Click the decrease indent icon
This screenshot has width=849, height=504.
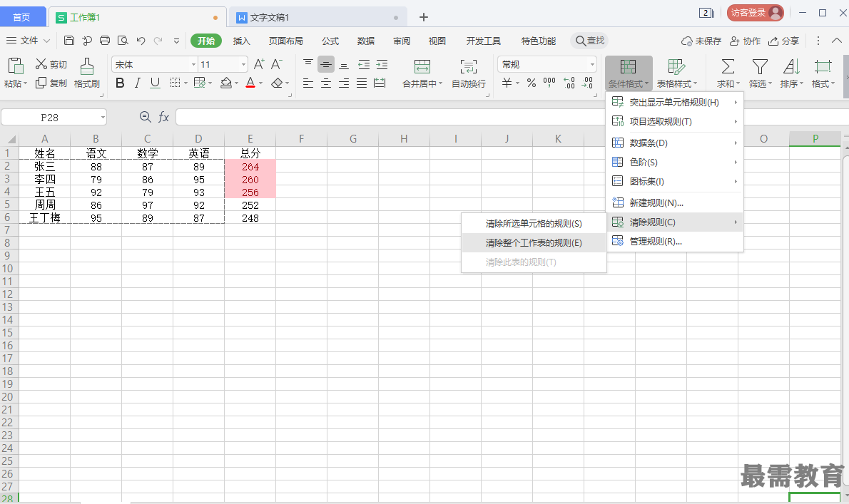364,65
